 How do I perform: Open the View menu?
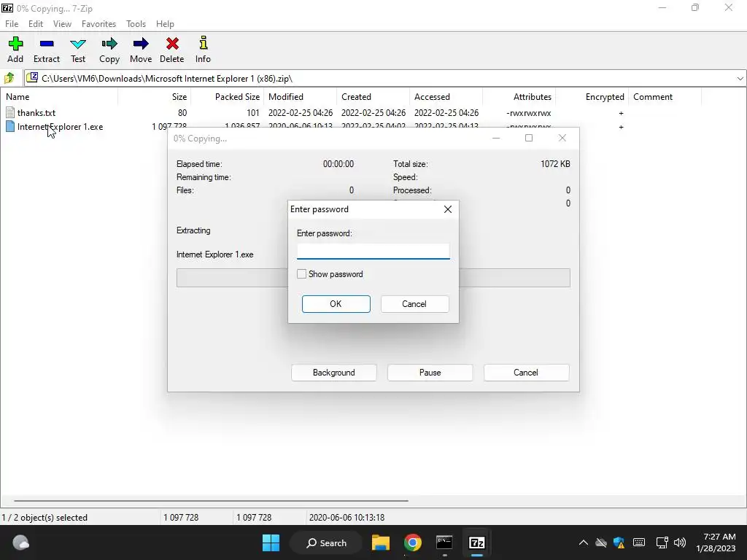[x=62, y=24]
